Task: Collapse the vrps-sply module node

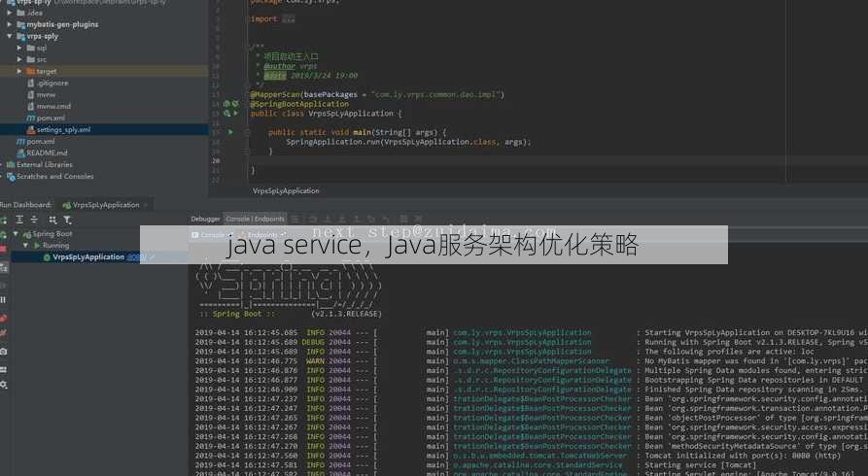Action: [x=10, y=36]
